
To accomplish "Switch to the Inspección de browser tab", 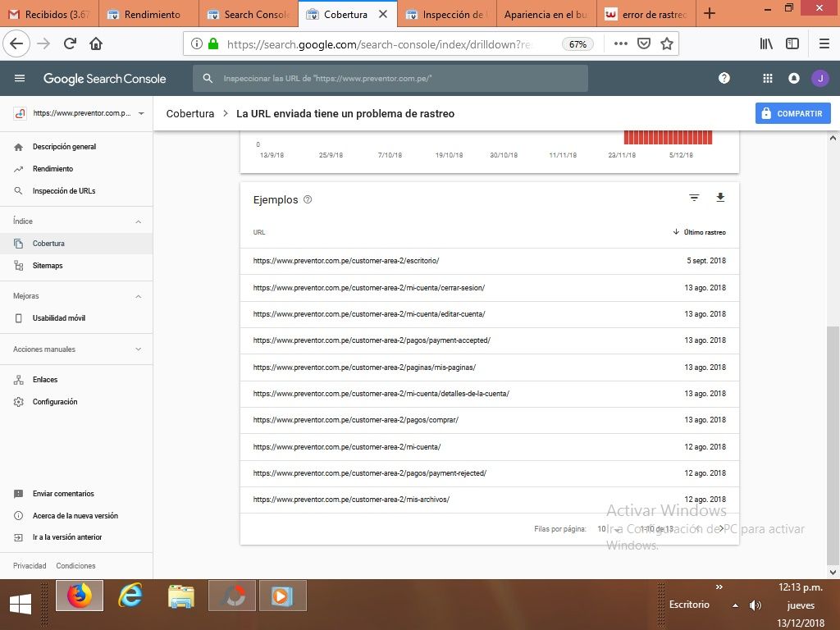I will pyautogui.click(x=447, y=14).
